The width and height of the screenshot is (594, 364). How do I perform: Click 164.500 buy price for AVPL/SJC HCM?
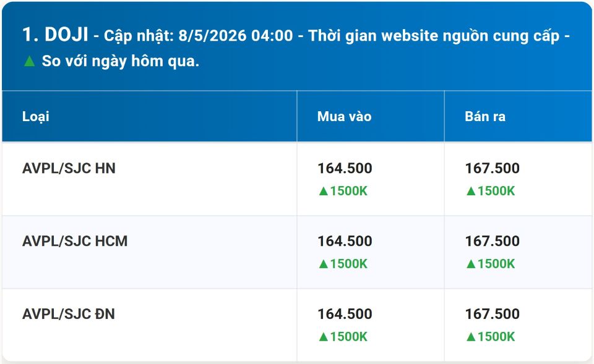click(345, 241)
